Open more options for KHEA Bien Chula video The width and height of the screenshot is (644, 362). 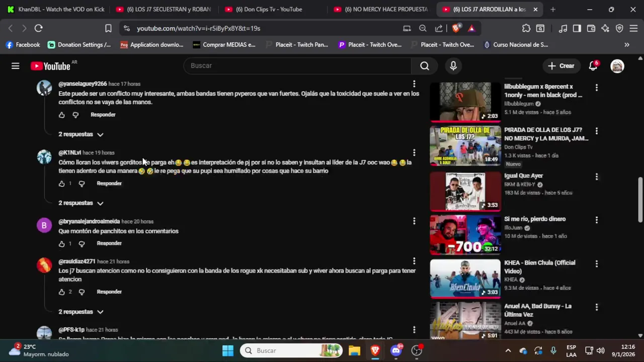[x=596, y=263]
